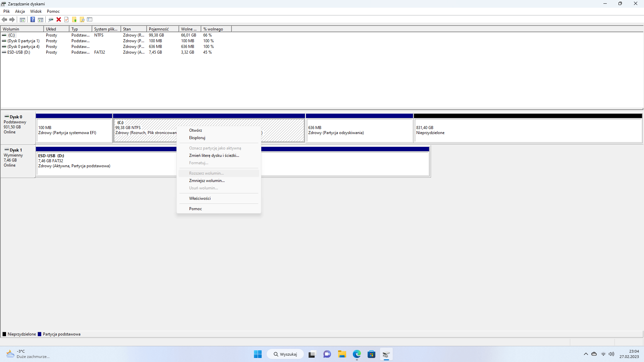Open the blue question mark Help icon
This screenshot has height=362, width=644.
(33, 20)
